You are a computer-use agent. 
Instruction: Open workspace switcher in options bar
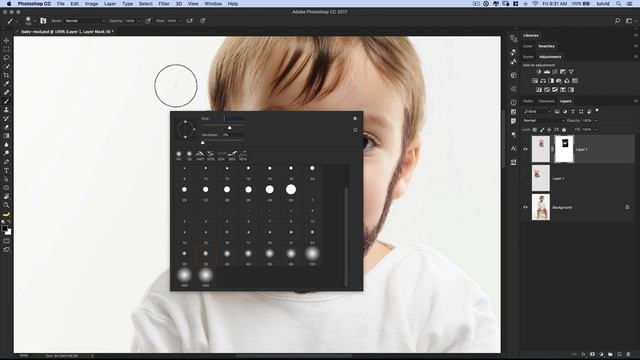(x=629, y=21)
